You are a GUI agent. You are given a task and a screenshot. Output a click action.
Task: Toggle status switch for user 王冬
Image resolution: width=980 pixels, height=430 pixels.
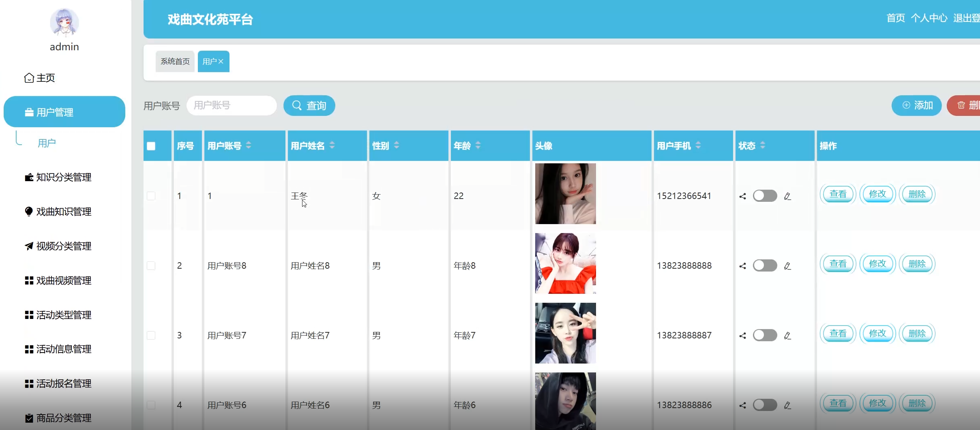[x=765, y=196]
